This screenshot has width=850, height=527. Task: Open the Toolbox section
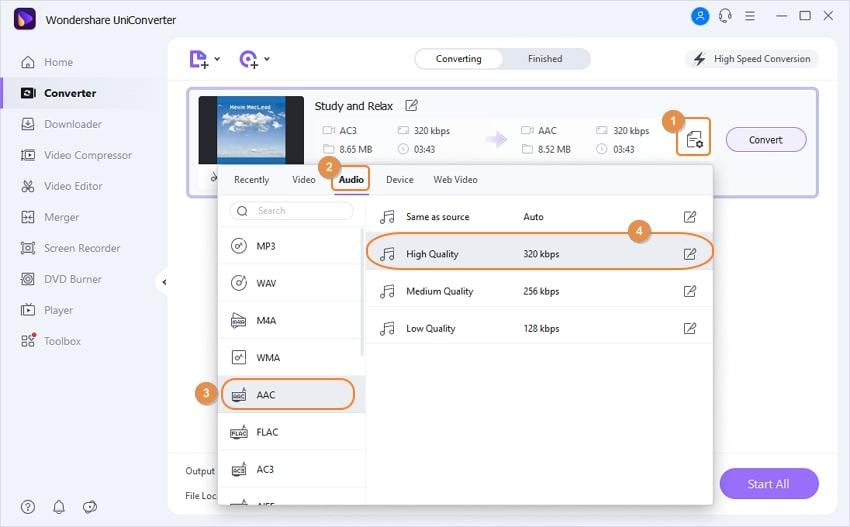point(50,341)
